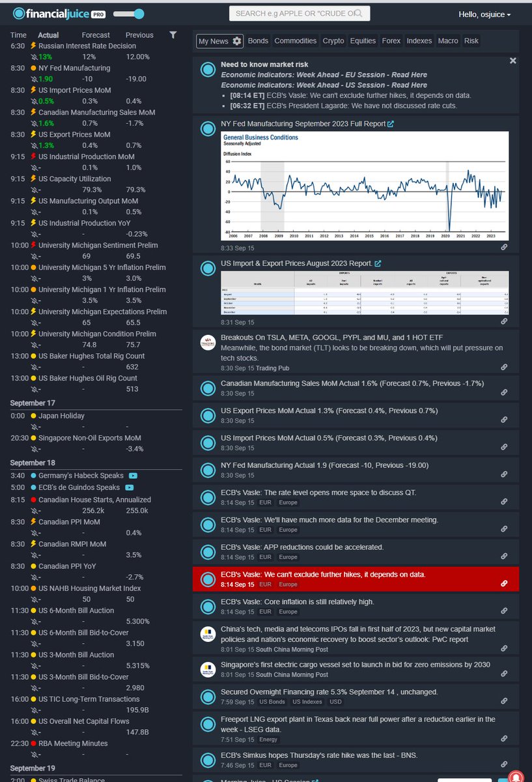532x782 pixels.
Task: Copy link of ECB's Simkus rate hike headline
Action: click(504, 764)
